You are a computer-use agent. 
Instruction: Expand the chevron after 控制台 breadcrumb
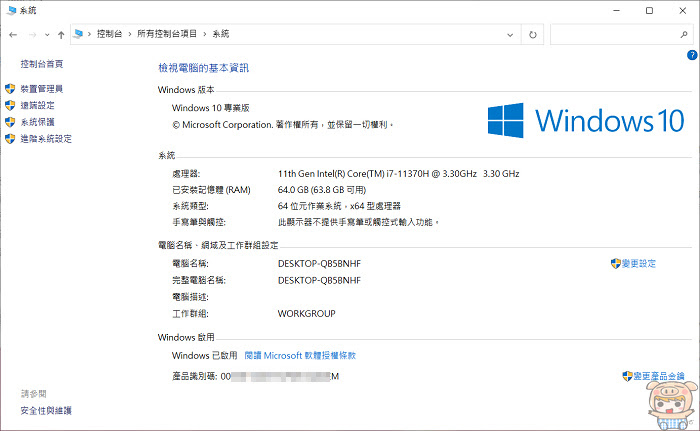coord(129,34)
